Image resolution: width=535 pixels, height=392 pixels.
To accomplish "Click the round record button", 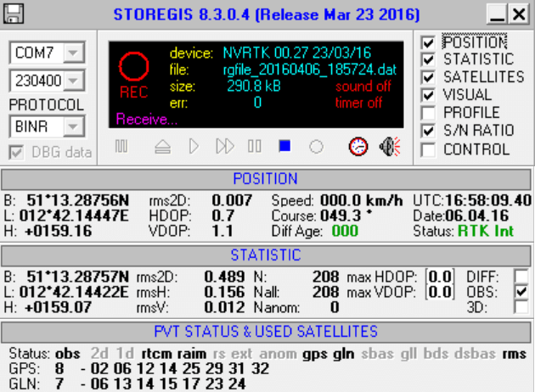I will (316, 147).
